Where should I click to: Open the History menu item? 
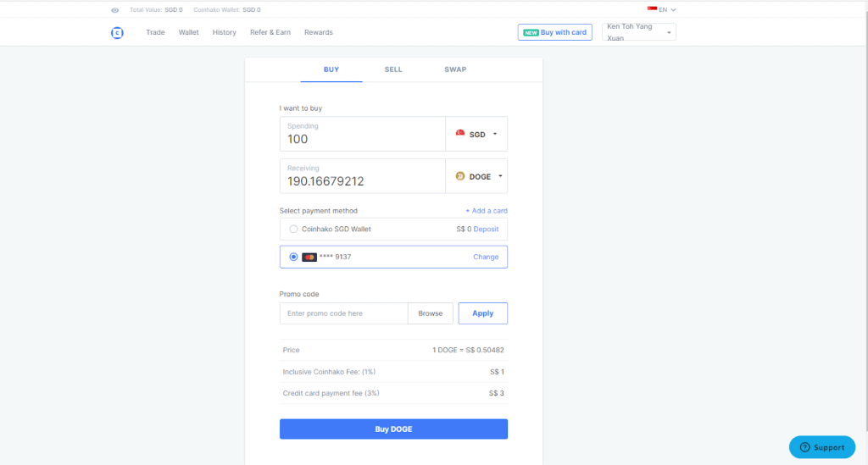[x=224, y=33]
